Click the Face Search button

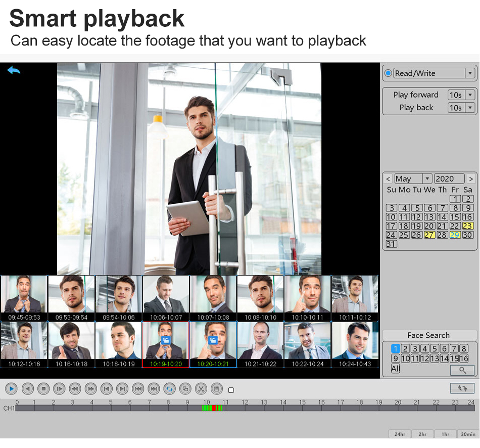coord(428,335)
